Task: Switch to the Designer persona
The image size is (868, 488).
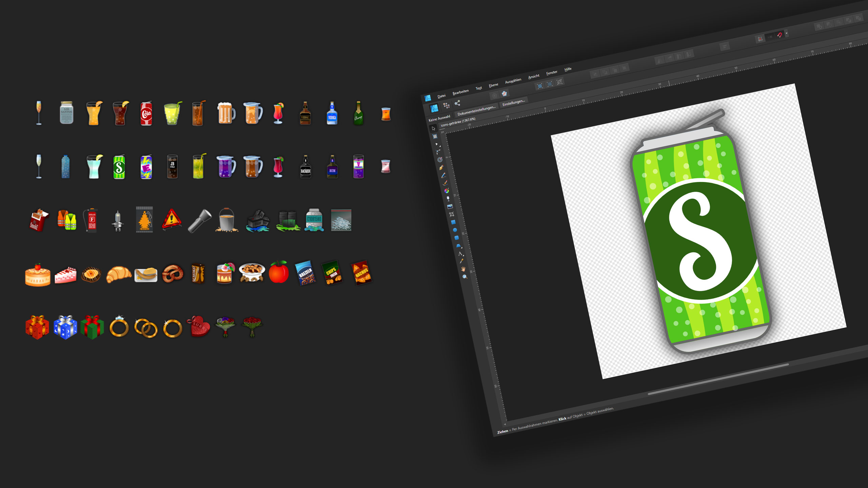Action: pyautogui.click(x=434, y=108)
